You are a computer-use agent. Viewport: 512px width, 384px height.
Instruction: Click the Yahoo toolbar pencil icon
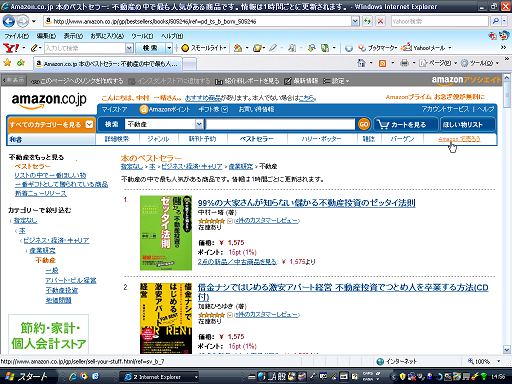point(34,48)
